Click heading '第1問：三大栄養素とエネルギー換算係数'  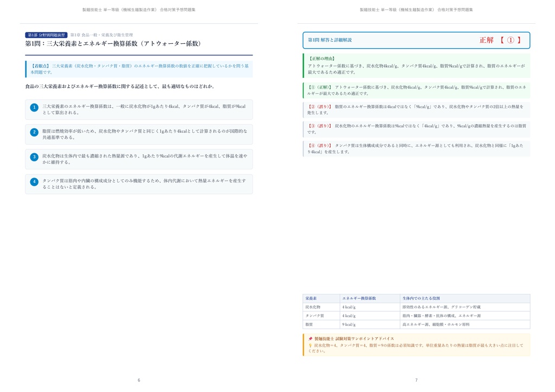click(x=113, y=44)
